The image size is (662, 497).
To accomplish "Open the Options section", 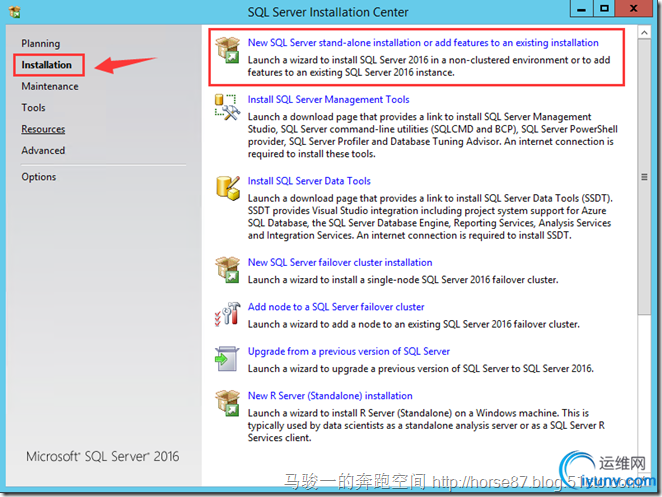I will pyautogui.click(x=39, y=177).
